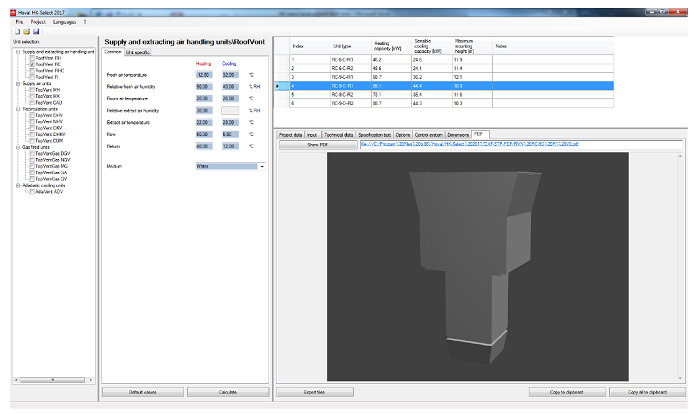Screen dimensions: 700x414
Task: Tick the AdiaVent ADV checkbox
Action: click(31, 190)
